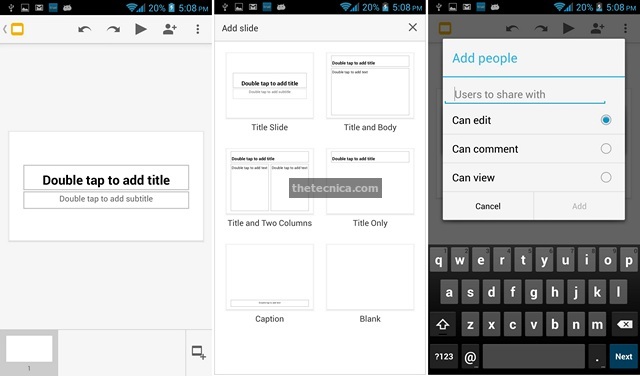Select the Can edit radio button

click(x=606, y=120)
